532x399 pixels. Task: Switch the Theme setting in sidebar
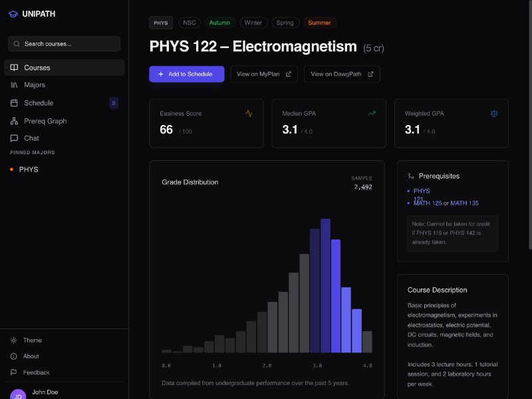32,340
